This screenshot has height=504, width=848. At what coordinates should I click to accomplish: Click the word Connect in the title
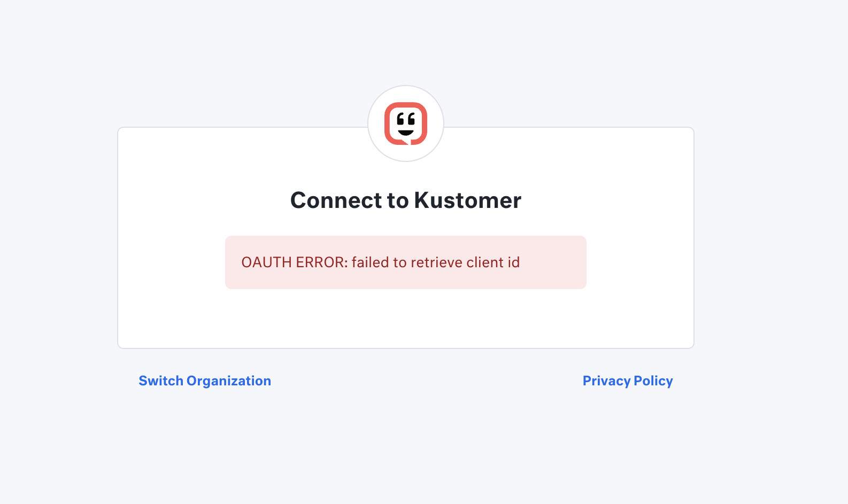(336, 200)
